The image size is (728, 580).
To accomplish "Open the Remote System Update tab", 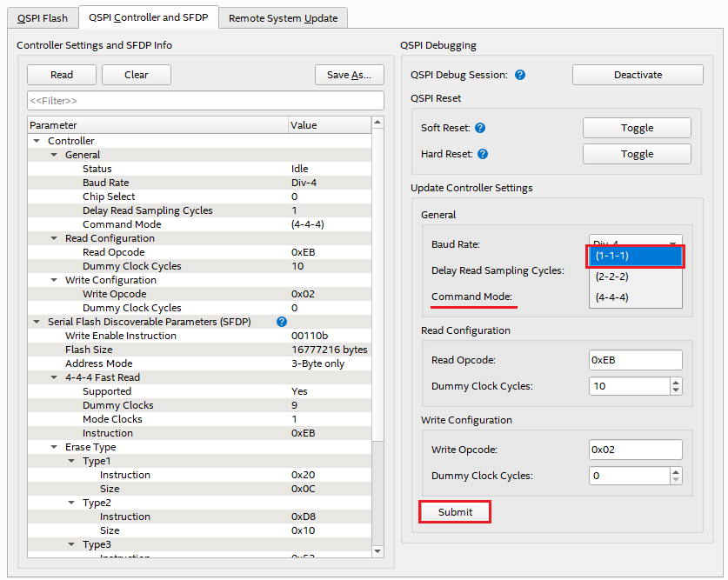I will pyautogui.click(x=283, y=17).
